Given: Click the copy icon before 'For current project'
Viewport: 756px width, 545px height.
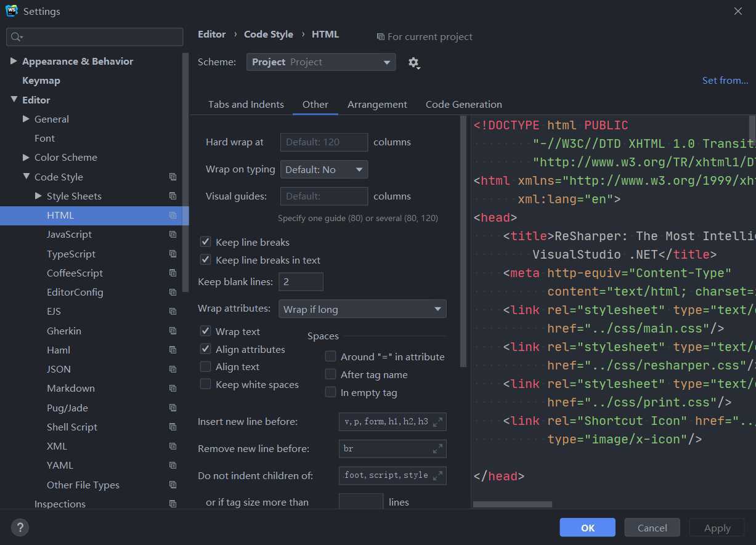Looking at the screenshot, I should tap(380, 37).
